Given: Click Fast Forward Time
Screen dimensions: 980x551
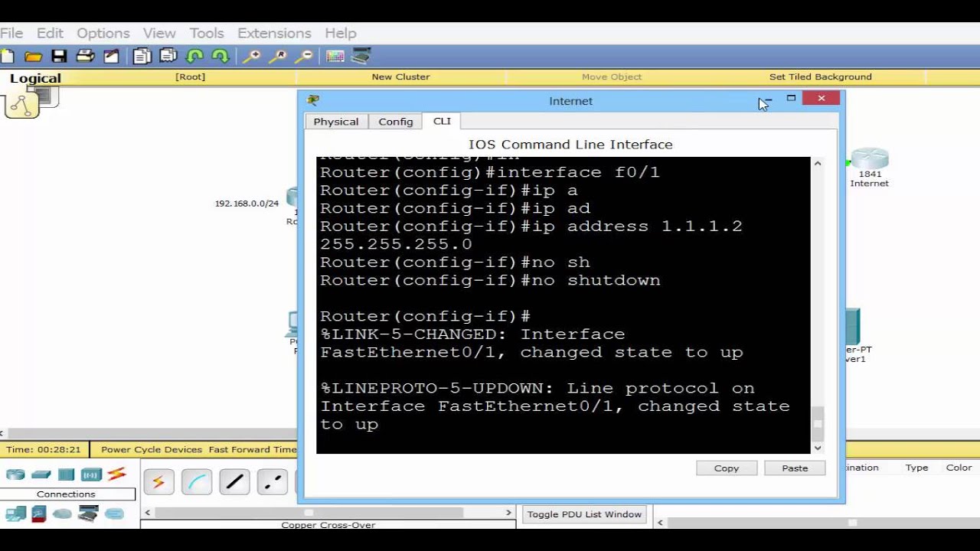Looking at the screenshot, I should coord(253,449).
